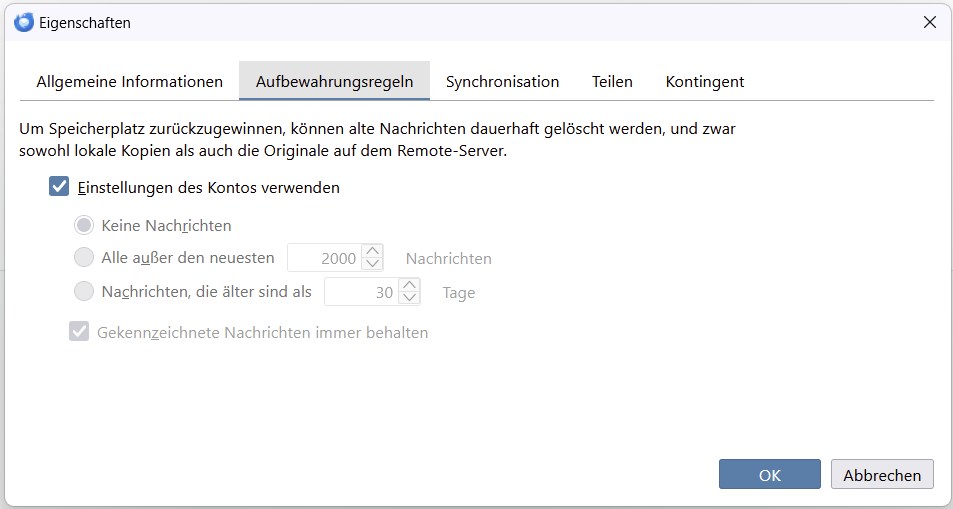The width and height of the screenshot is (953, 509).
Task: Confirm with the OK button
Action: pyautogui.click(x=769, y=474)
